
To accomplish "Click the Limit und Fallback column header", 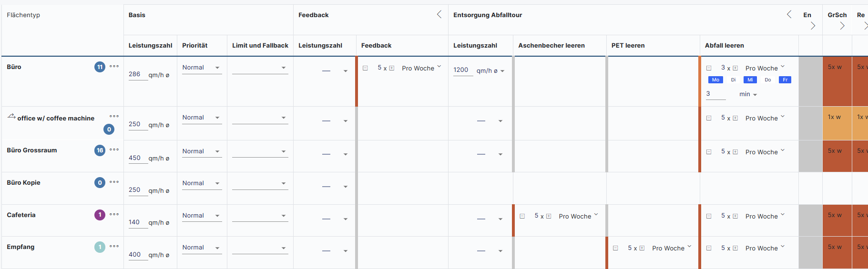I will tap(260, 46).
